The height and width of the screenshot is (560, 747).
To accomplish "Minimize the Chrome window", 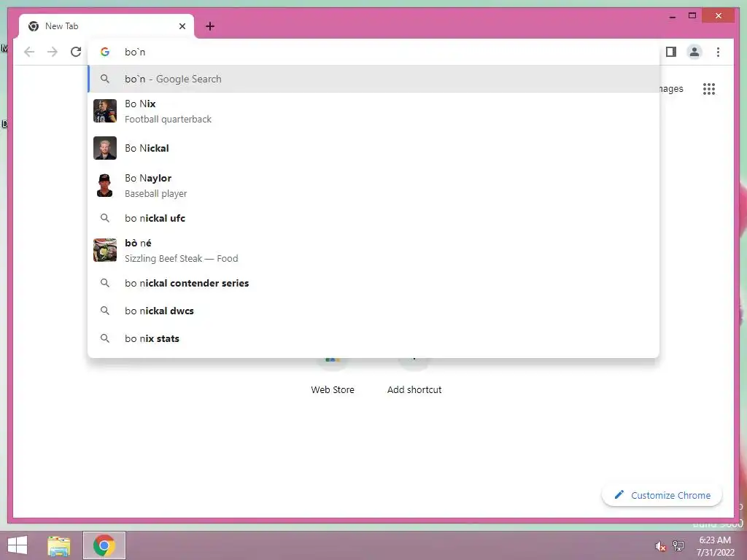I will click(x=672, y=16).
